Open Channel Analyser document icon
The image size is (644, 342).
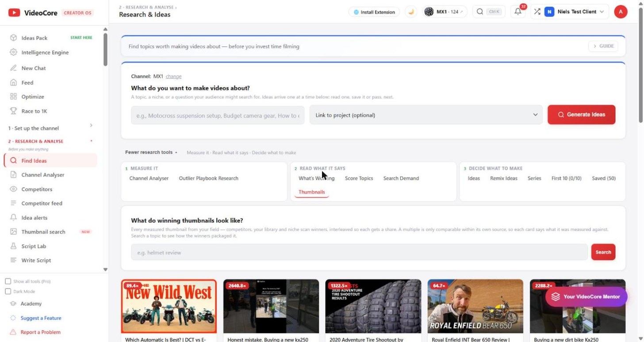13,175
